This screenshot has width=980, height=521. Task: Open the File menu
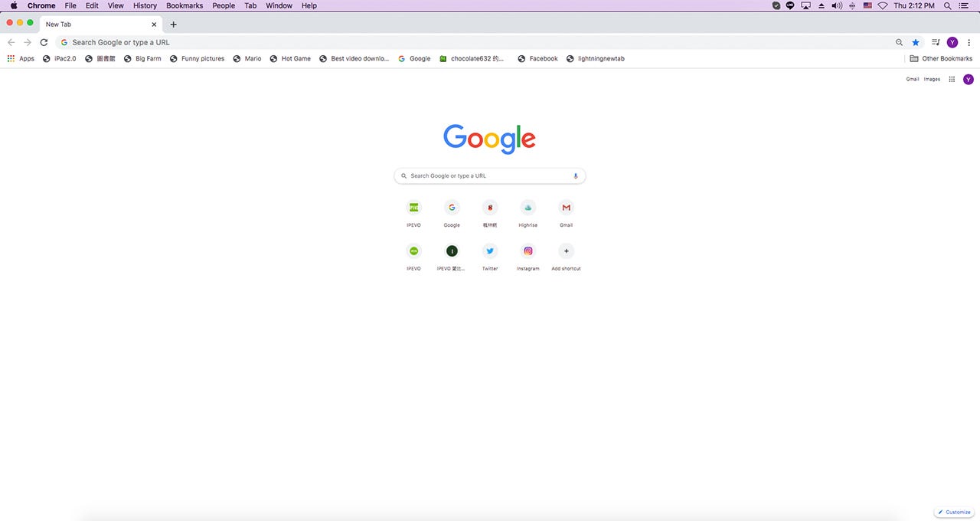[x=70, y=5]
